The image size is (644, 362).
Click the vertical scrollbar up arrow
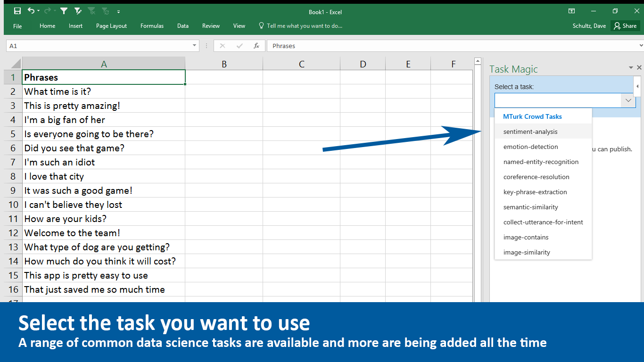click(x=478, y=61)
